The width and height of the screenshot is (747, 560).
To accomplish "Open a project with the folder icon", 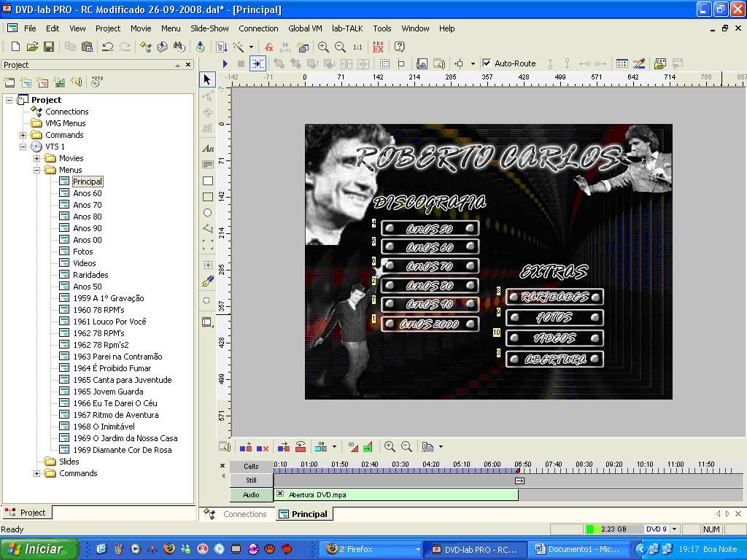I will pos(32,47).
